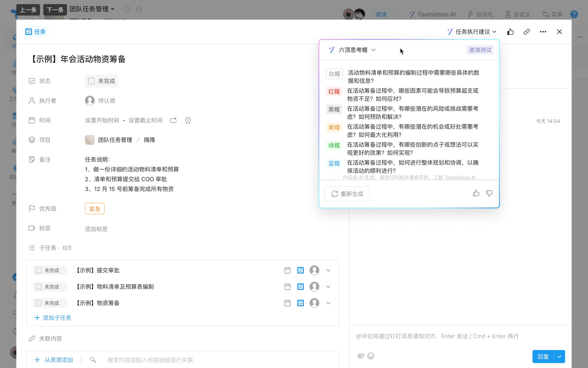Open the 任务执行建议 dropdown
Screen dimensions: 588x368
[x=472, y=31]
